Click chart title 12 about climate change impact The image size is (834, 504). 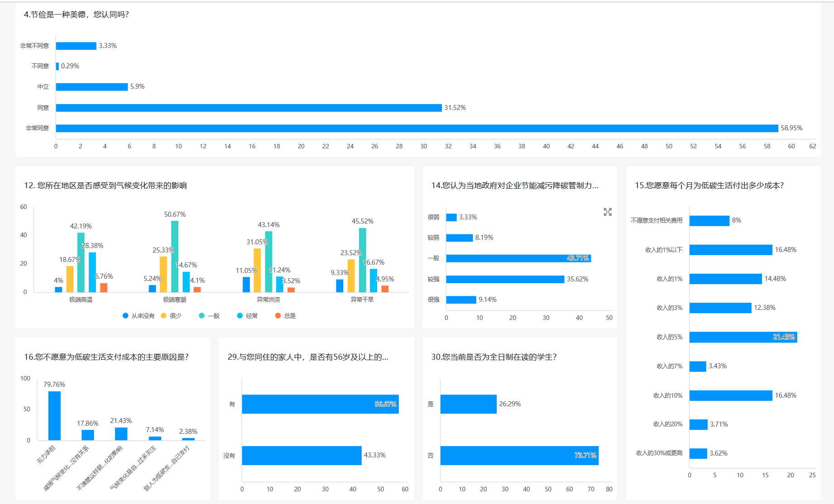pos(105,185)
